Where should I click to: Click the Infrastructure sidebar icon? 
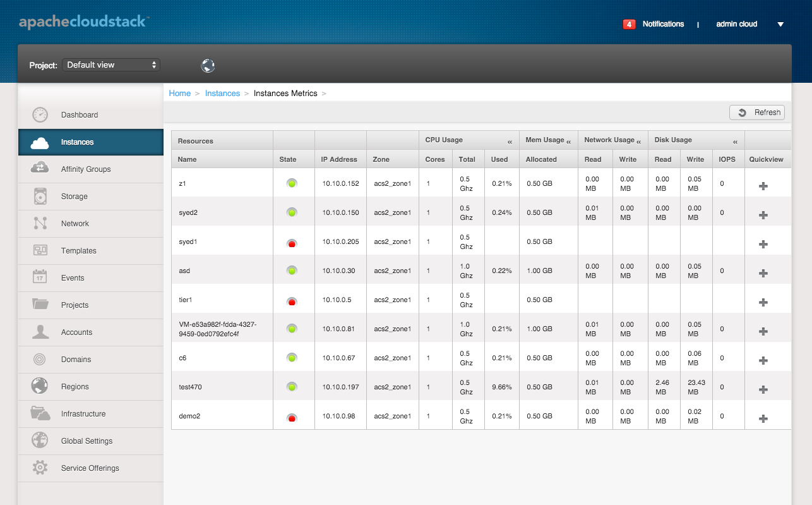click(x=39, y=413)
